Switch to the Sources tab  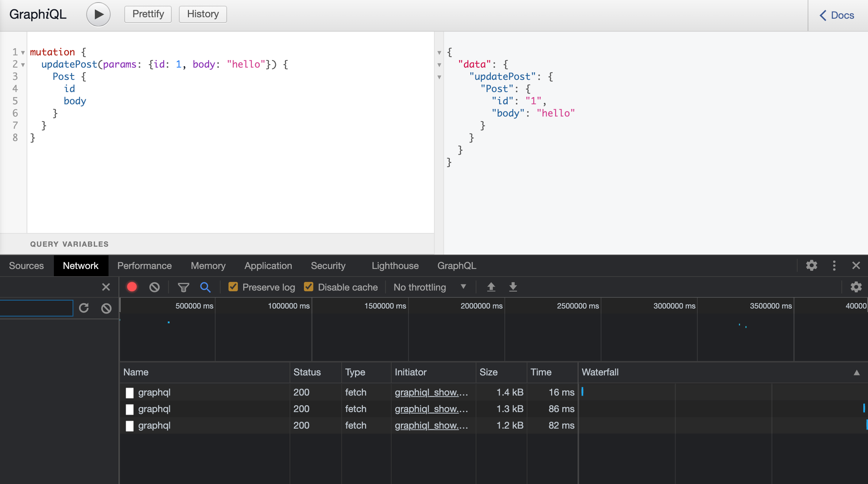click(26, 266)
